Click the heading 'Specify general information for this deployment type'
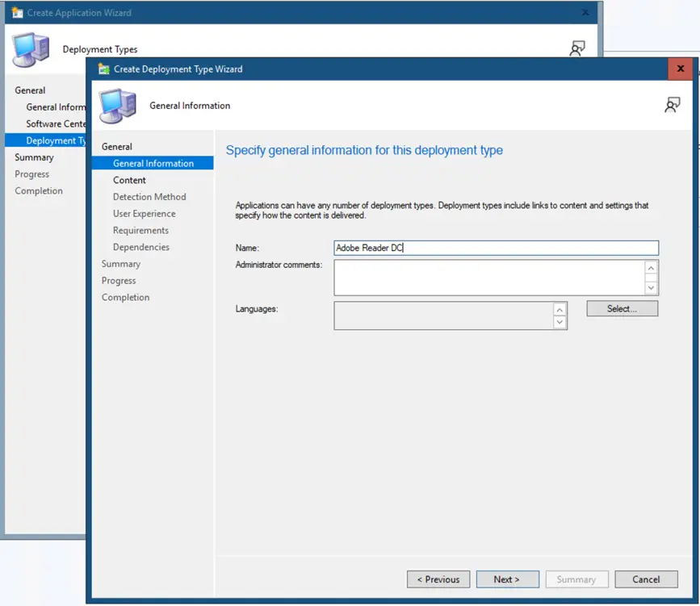The image size is (700, 606). pos(364,150)
